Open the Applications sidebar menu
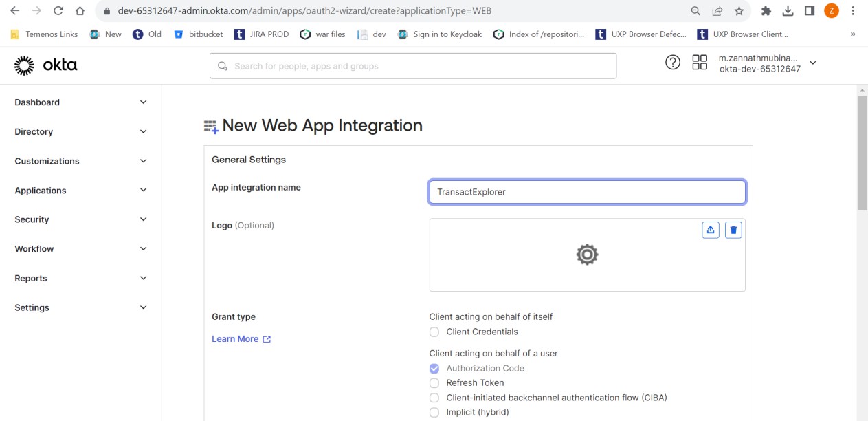This screenshot has height=421, width=868. pyautogui.click(x=80, y=191)
